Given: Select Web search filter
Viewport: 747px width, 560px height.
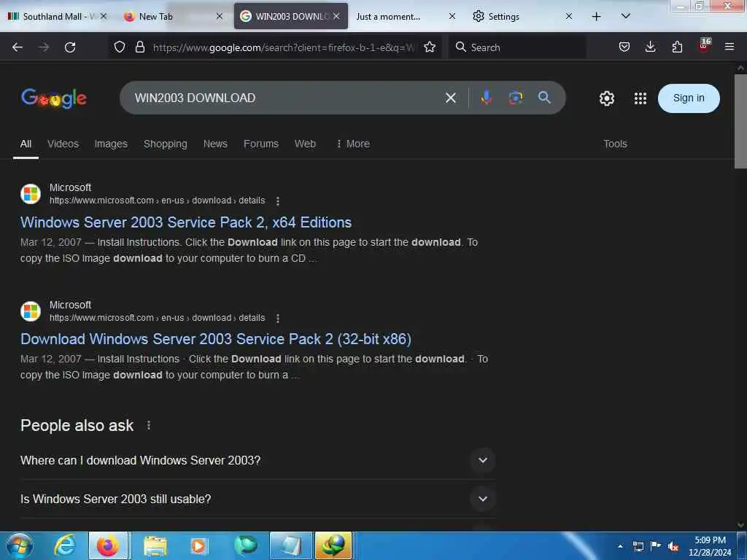Looking at the screenshot, I should coord(305,144).
